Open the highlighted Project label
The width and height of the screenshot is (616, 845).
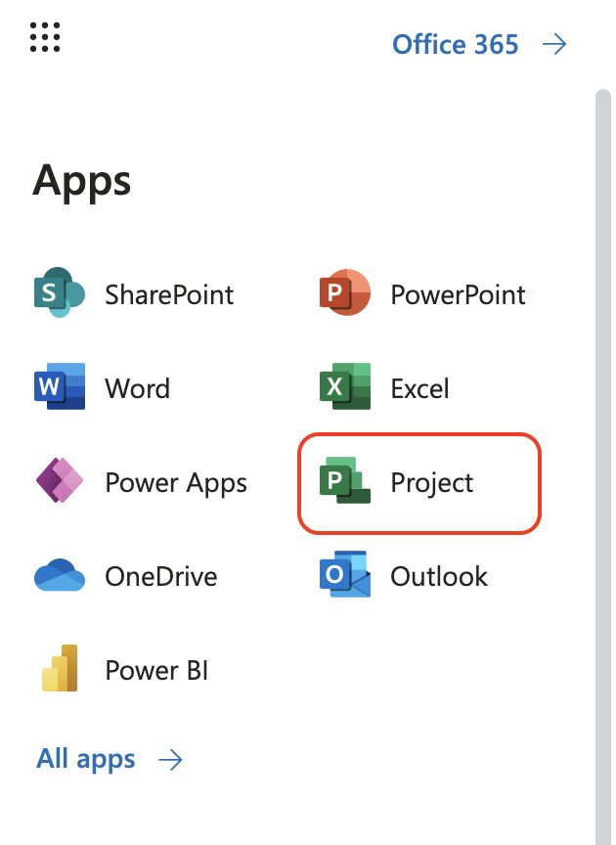coord(432,483)
